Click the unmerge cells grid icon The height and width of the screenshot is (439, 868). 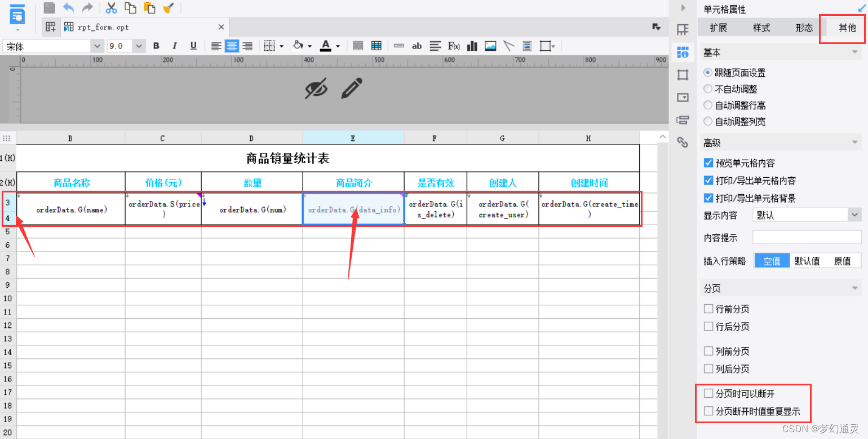coord(377,46)
